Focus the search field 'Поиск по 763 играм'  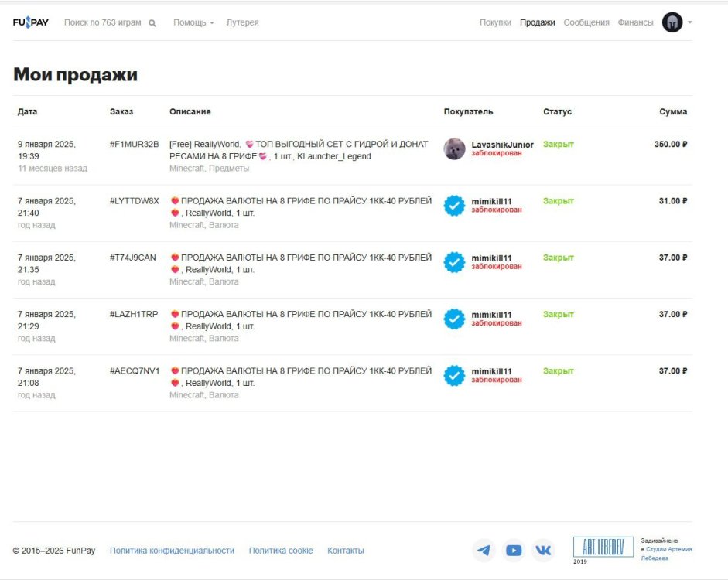click(x=103, y=22)
